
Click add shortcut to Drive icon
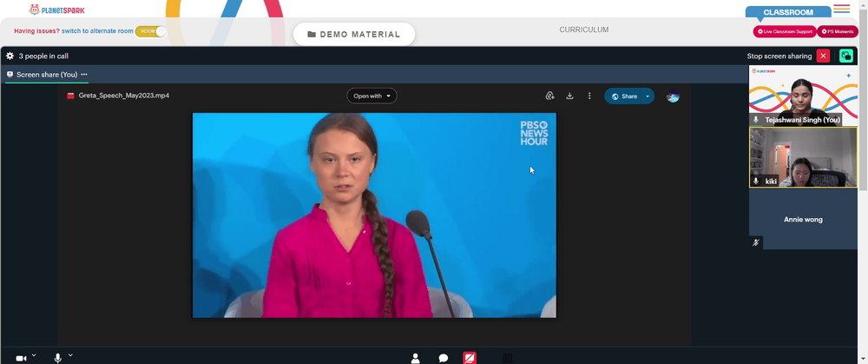coord(549,96)
